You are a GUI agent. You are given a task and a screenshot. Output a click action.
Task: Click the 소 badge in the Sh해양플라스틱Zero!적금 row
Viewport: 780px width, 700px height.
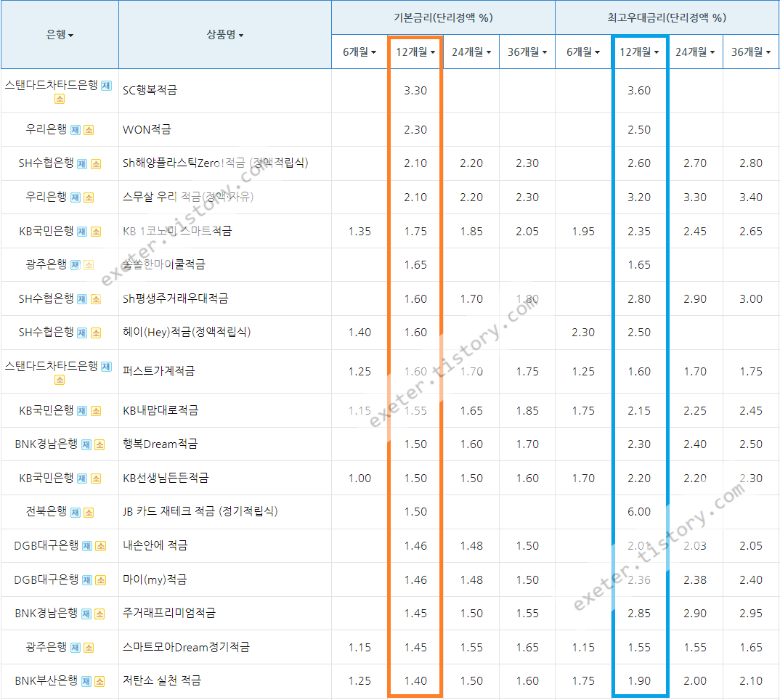(x=96, y=163)
